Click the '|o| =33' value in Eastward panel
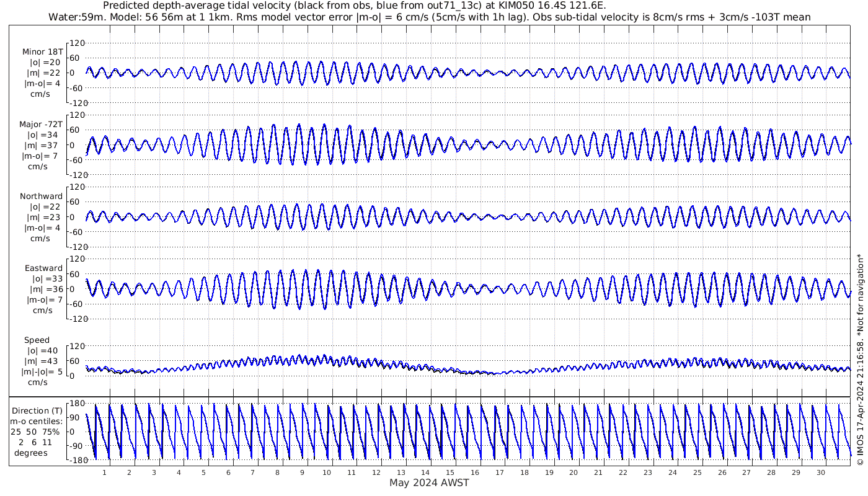The height and width of the screenshot is (496, 868). coord(47,279)
